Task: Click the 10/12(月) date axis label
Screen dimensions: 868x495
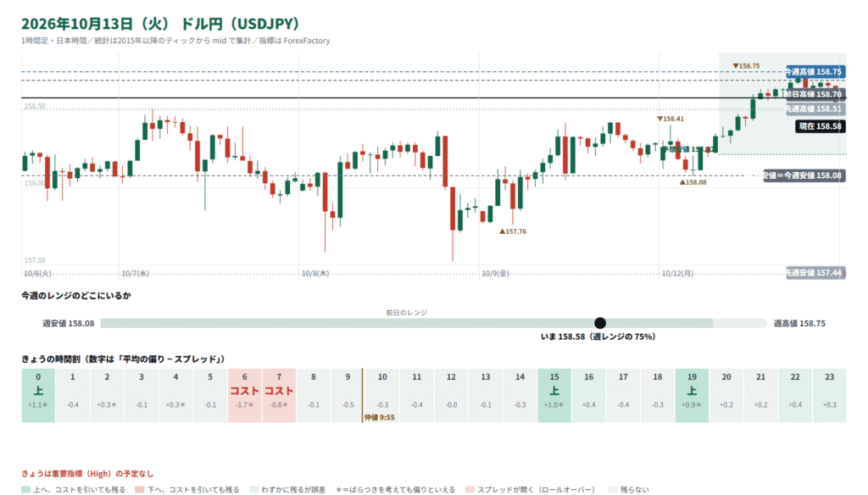Action: point(677,274)
